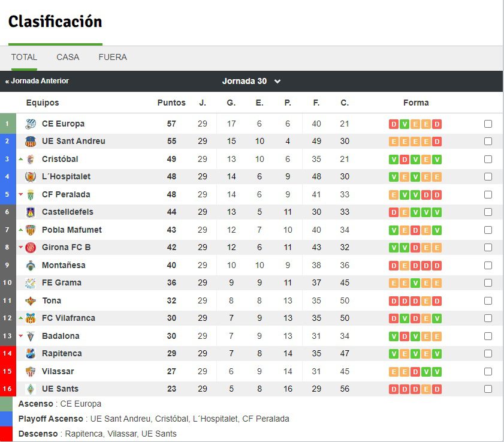Click the Rapitenca club badge
This screenshot has height=442, width=504.
click(x=31, y=353)
